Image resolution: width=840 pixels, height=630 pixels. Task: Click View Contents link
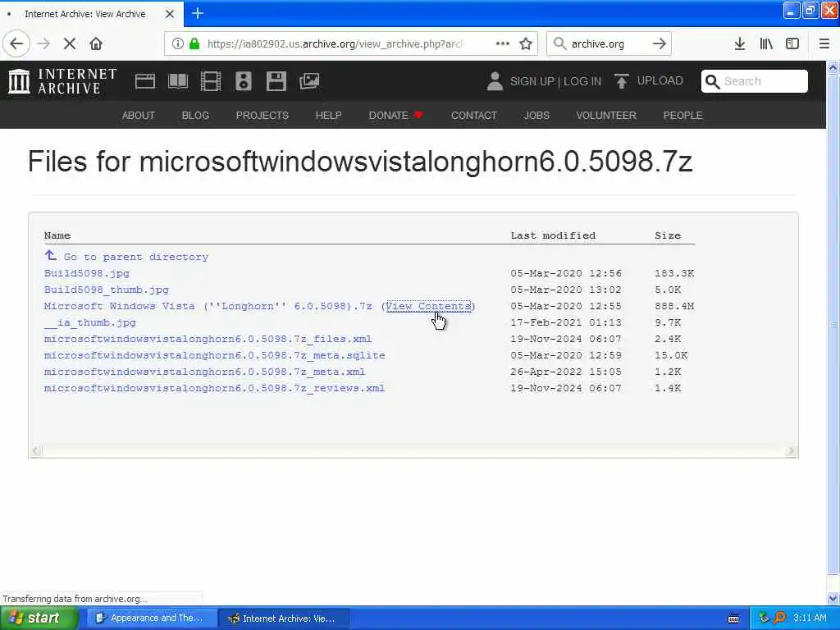[x=428, y=307]
